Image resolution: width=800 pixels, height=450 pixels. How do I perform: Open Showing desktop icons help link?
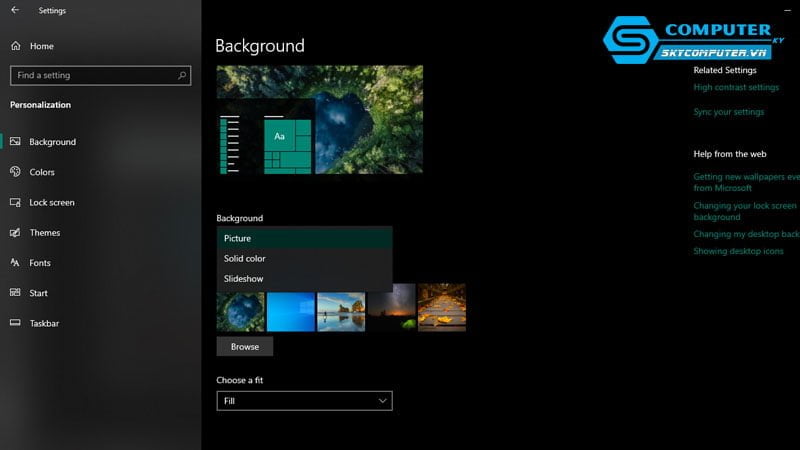[738, 251]
